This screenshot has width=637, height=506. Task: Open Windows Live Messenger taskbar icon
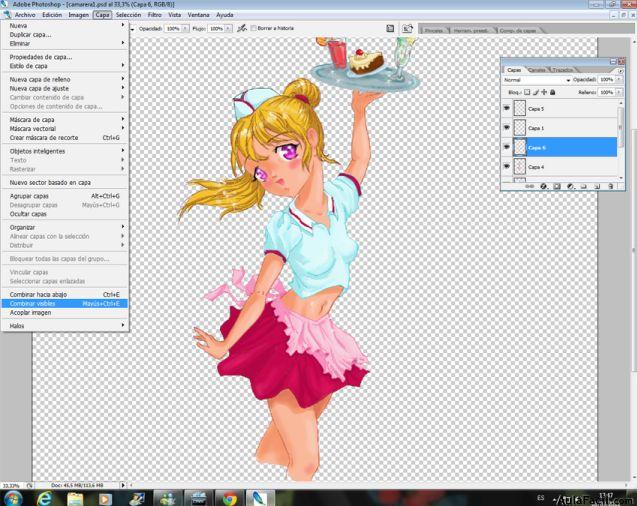point(167,498)
